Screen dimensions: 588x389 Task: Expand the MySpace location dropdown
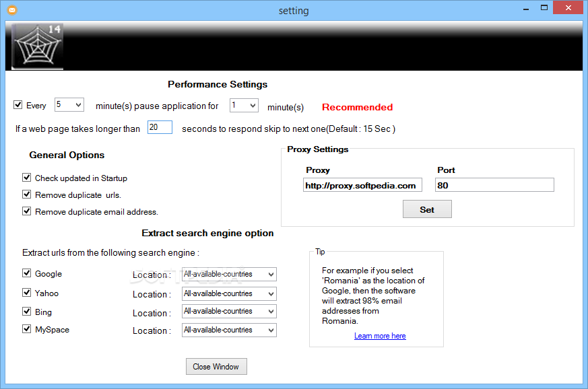(229, 330)
